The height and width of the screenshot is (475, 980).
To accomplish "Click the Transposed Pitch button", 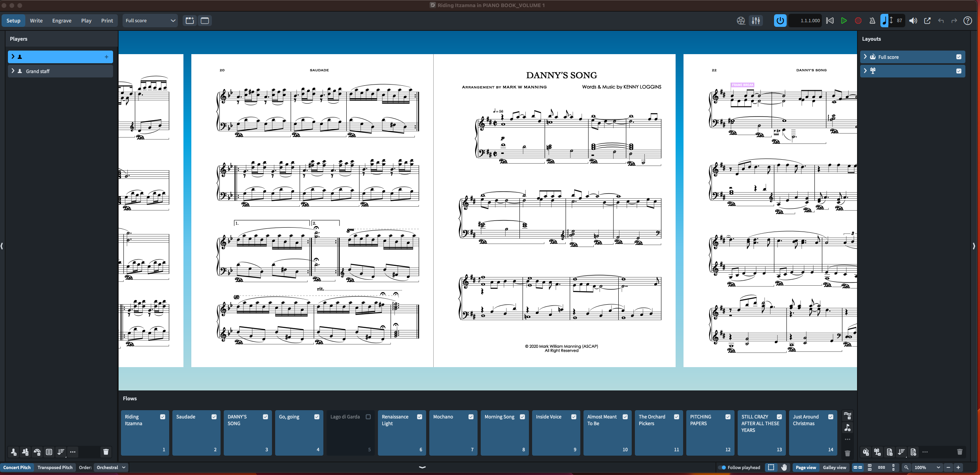I will [55, 467].
